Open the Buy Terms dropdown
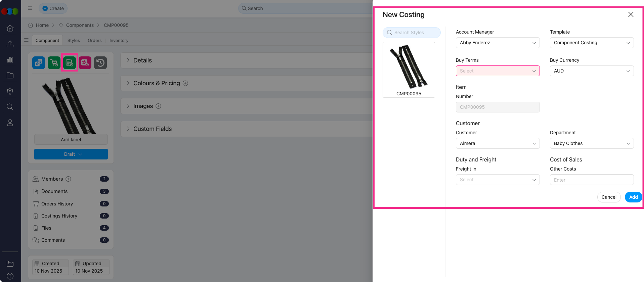The image size is (644, 282). tap(498, 71)
